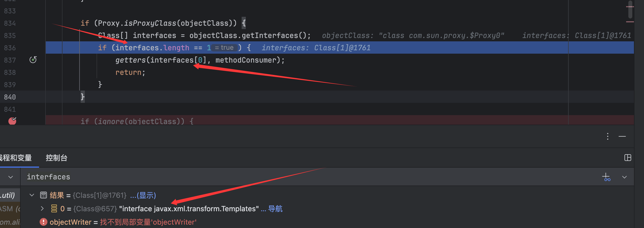Click the layout settings icon in debug panel

point(628,158)
